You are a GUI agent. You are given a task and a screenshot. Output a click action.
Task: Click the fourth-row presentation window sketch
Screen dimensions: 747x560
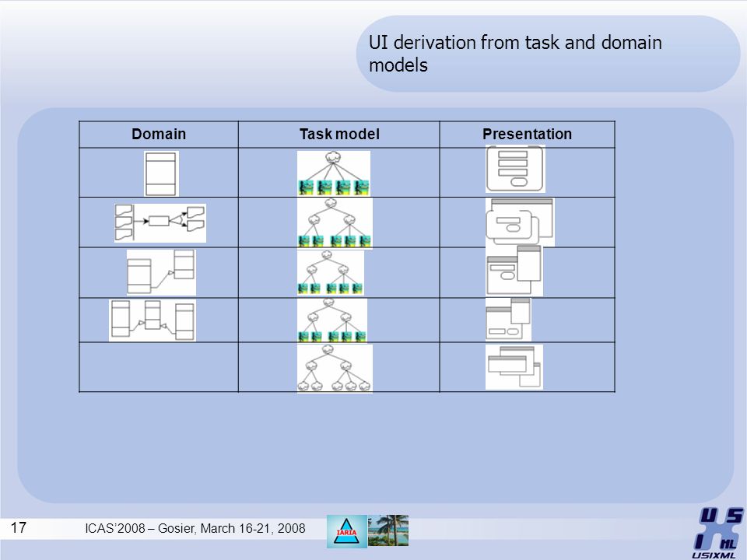click(x=508, y=319)
